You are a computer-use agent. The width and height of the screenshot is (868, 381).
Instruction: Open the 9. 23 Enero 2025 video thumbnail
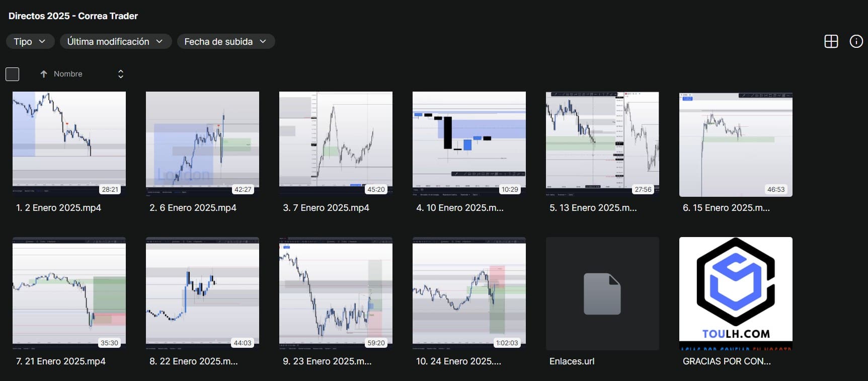[336, 292]
